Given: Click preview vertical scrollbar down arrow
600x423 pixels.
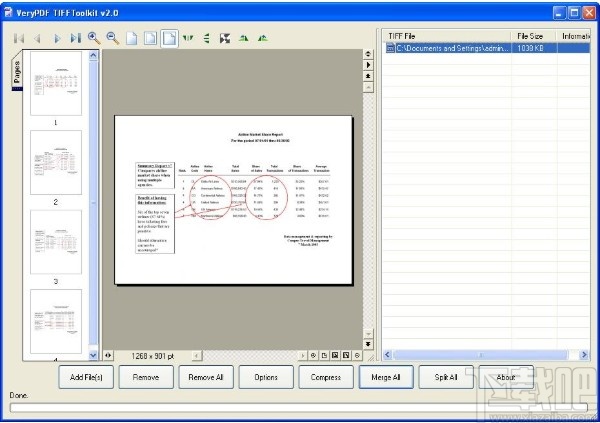Looking at the screenshot, I should (x=368, y=333).
